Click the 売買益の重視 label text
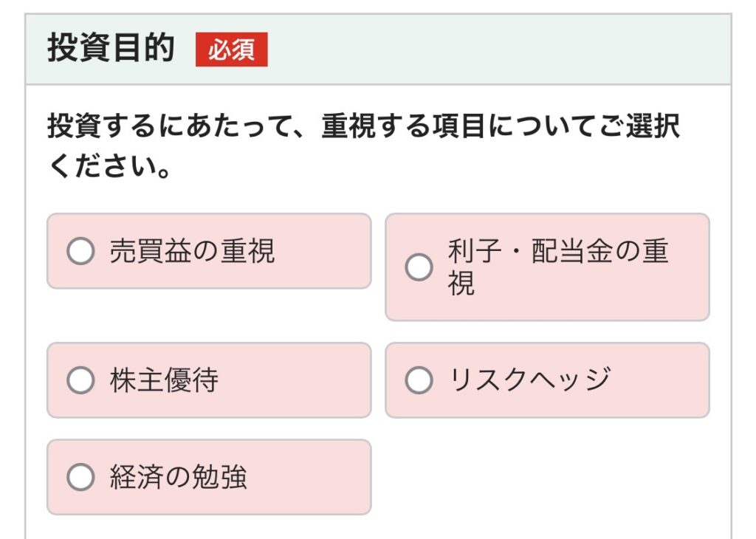This screenshot has height=539, width=756. (192, 252)
